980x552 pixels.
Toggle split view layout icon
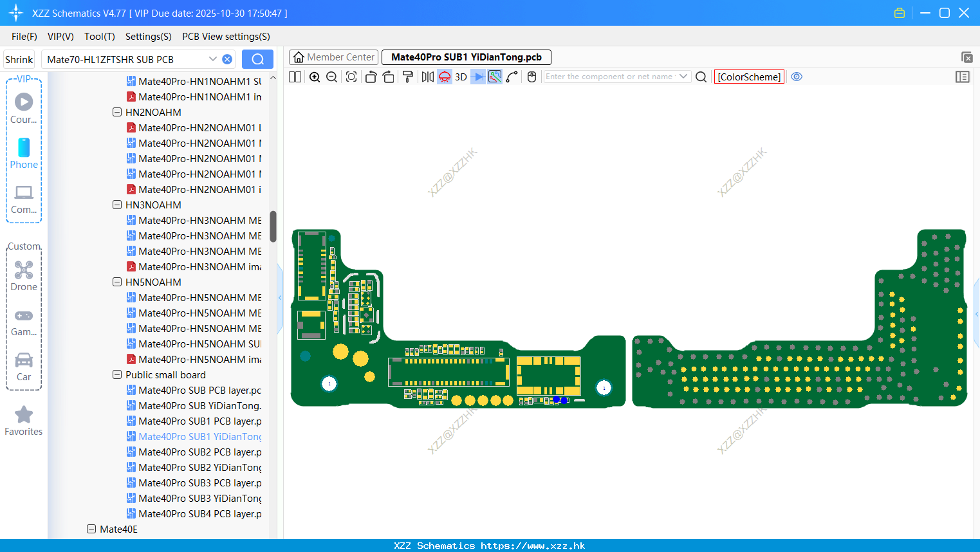click(295, 77)
